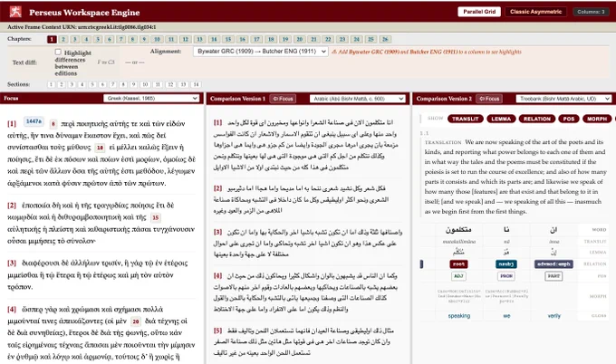Click section [4] marker in Greek column
The height and width of the screenshot is (364, 616).
click(12, 310)
